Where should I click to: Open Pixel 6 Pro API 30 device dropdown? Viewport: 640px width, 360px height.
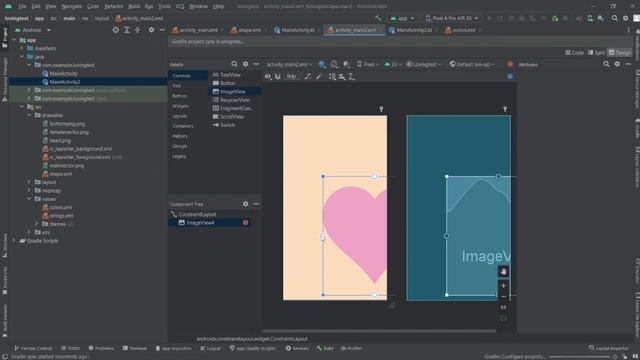click(x=451, y=18)
